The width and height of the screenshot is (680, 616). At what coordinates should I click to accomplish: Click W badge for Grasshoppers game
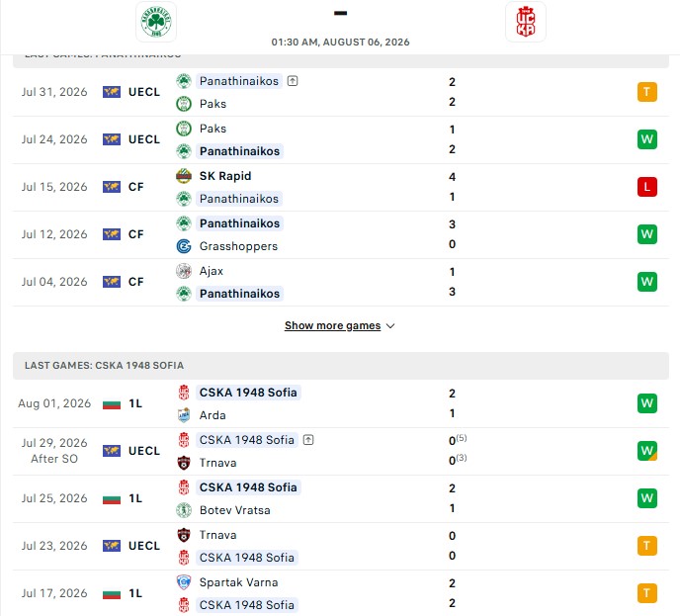point(647,234)
